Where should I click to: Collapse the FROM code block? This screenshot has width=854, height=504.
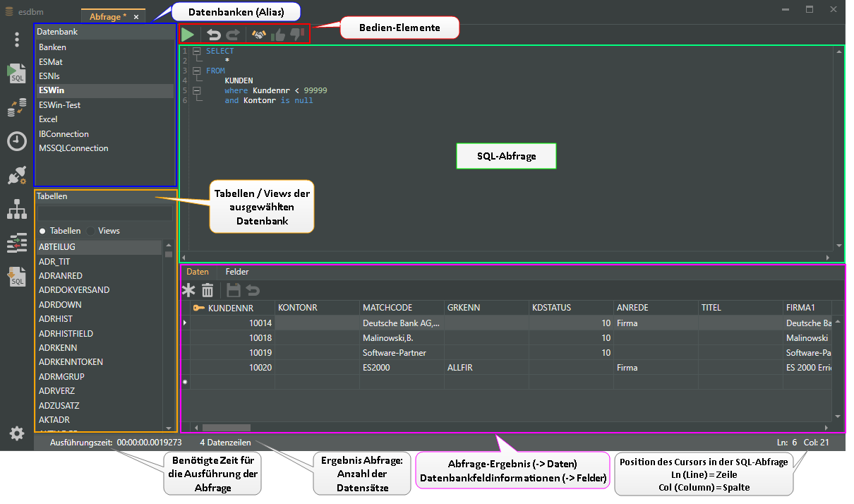tap(196, 71)
